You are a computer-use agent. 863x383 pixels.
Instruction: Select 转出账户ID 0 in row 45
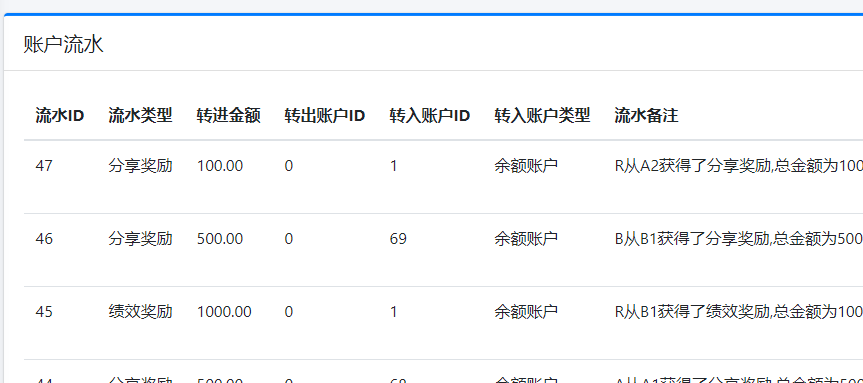[289, 312]
